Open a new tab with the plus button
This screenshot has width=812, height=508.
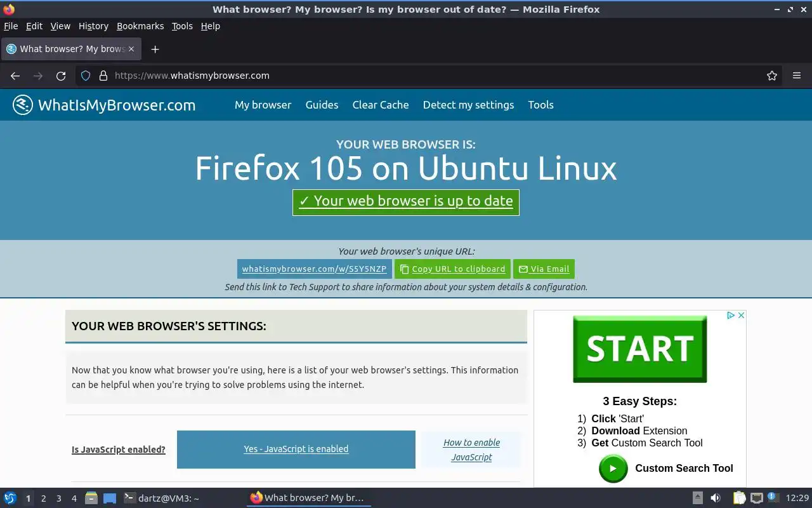155,49
